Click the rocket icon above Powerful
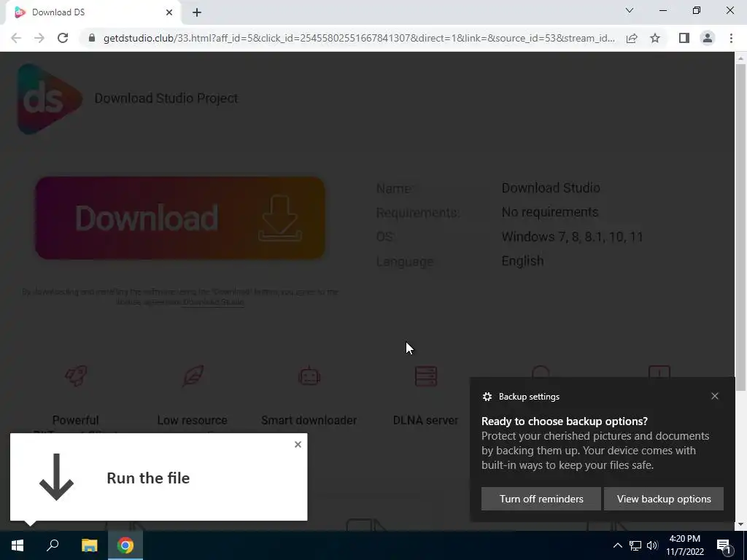 pyautogui.click(x=76, y=376)
